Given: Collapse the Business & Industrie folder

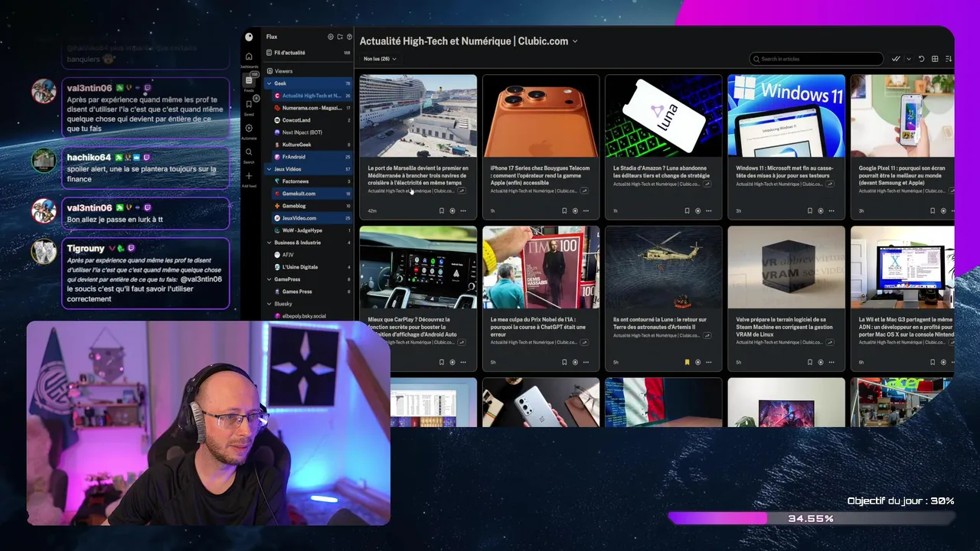Looking at the screenshot, I should click(269, 243).
